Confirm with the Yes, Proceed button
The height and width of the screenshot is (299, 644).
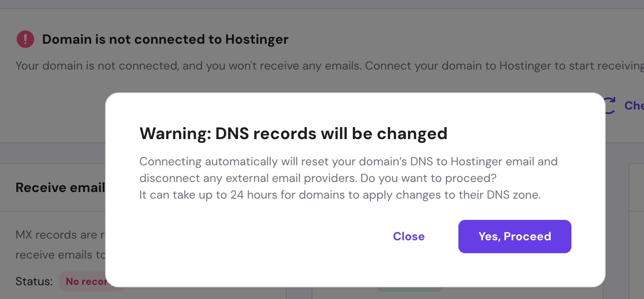515,237
